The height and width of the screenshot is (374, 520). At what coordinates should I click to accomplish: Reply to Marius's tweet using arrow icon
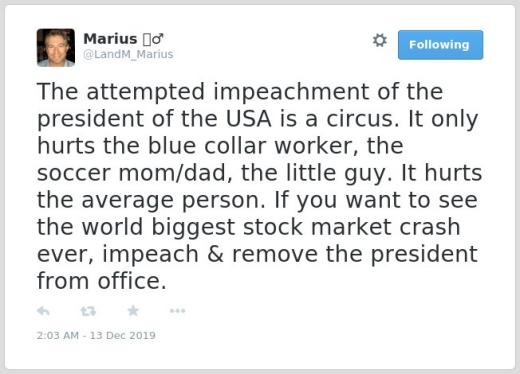pyautogui.click(x=43, y=311)
